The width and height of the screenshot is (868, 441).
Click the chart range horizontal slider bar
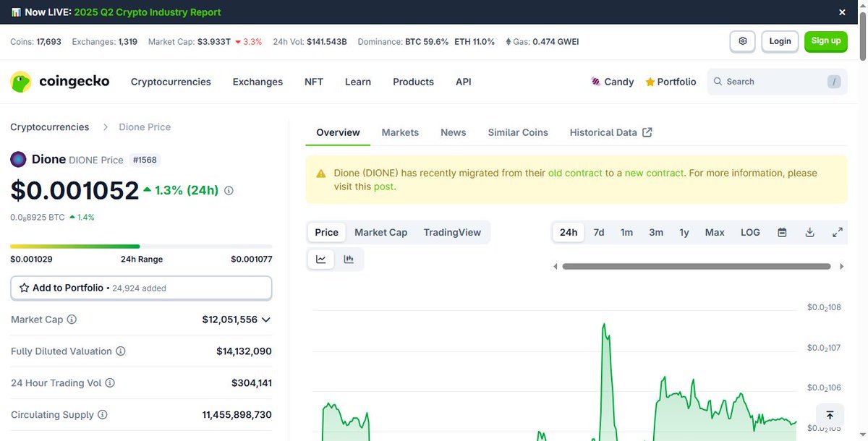(696, 267)
